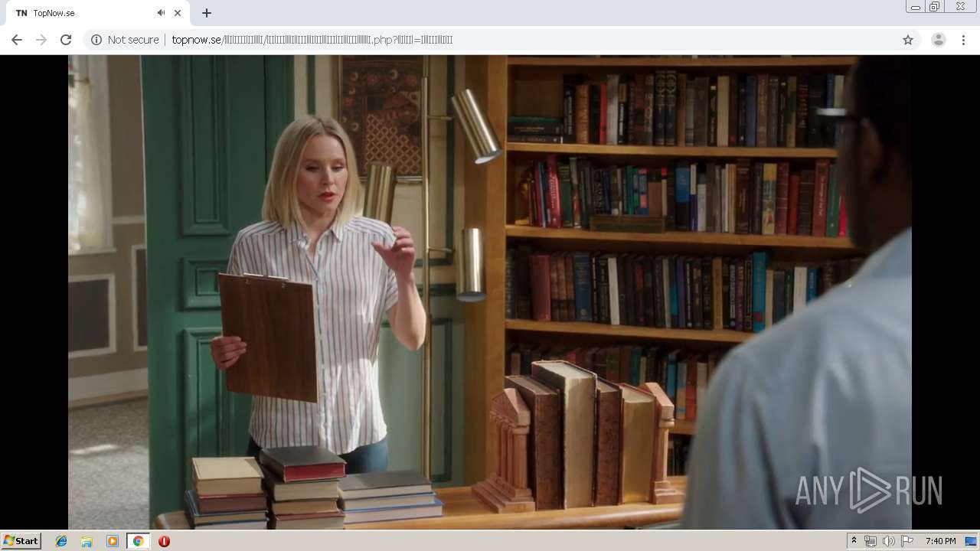Launch Internet Explorer from the taskbar
The image size is (980, 551).
pos(61,541)
